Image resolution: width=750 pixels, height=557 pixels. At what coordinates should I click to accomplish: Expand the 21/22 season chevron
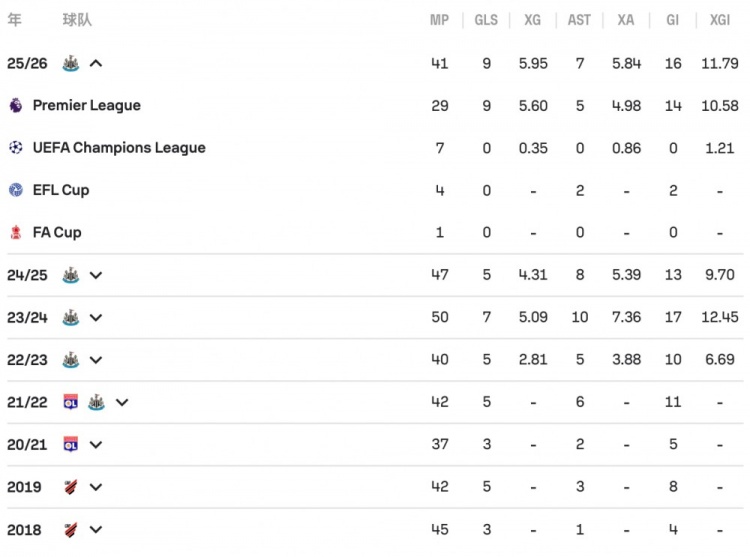click(122, 403)
